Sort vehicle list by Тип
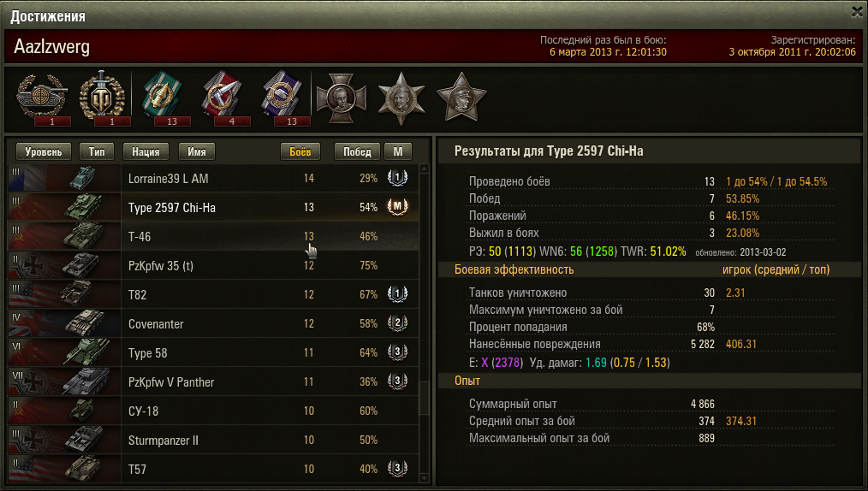The width and height of the screenshot is (868, 491). [x=97, y=151]
